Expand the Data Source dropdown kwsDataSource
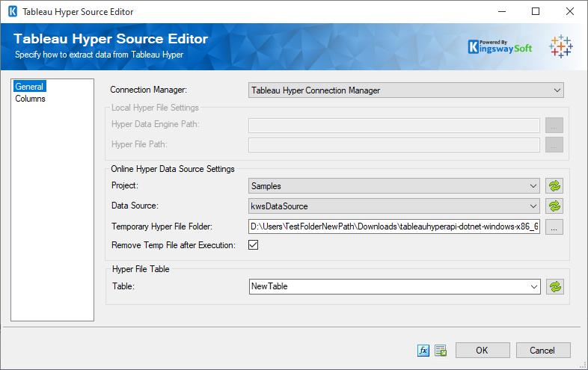 [x=393, y=206]
